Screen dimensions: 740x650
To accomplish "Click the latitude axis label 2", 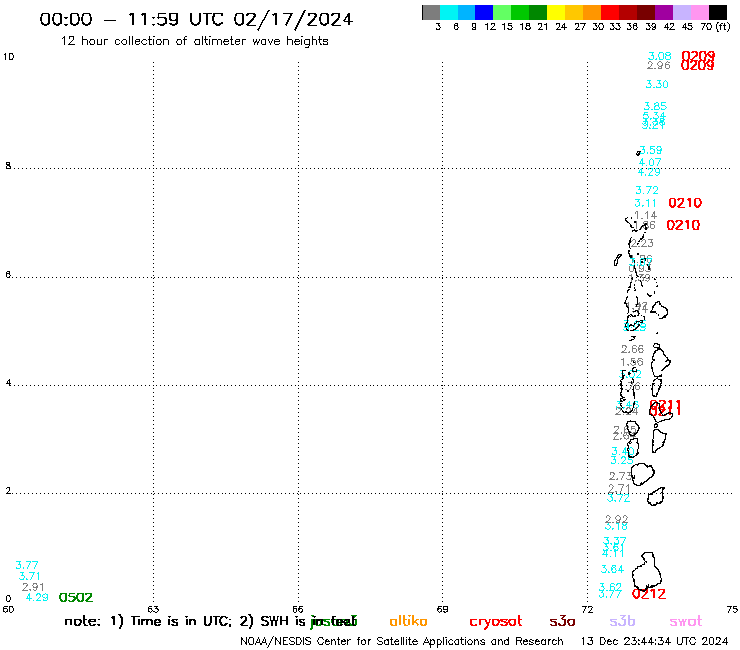I will (x=8, y=491).
